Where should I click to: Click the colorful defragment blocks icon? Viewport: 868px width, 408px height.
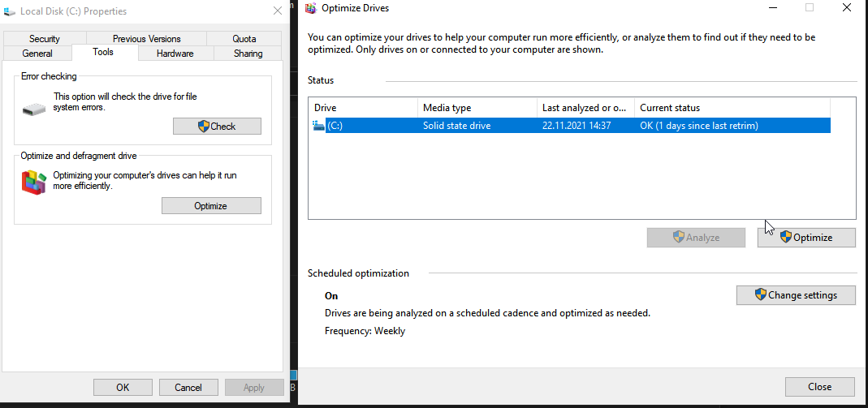click(x=33, y=183)
